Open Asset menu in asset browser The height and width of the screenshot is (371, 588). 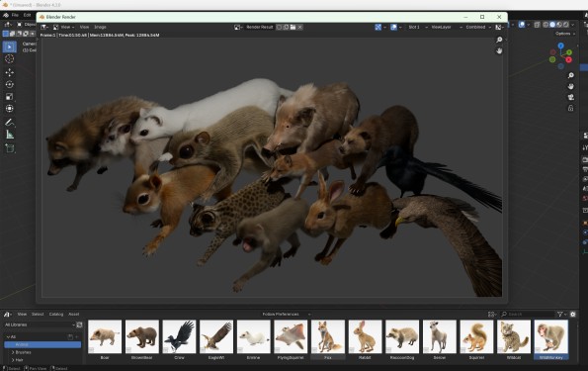click(73, 314)
